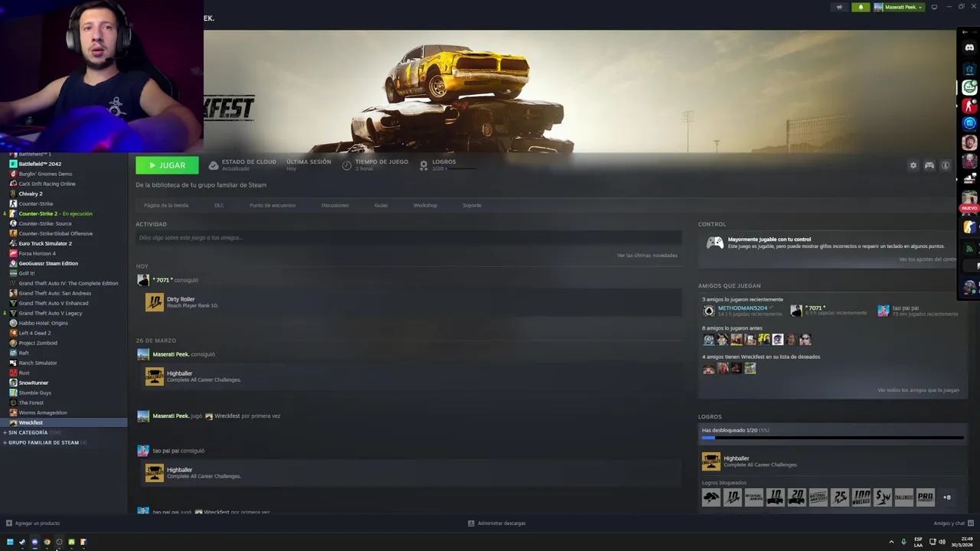Click the red Counter-Strike side panel icon
The height and width of the screenshot is (551, 980).
969,106
